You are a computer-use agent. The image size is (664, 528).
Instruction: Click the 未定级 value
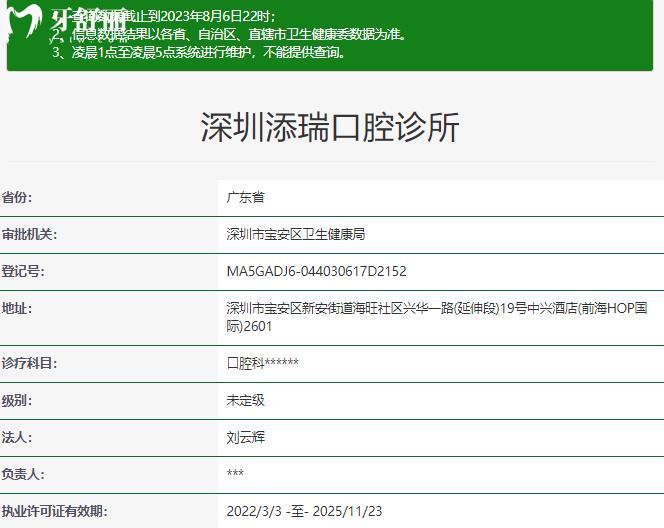246,400
